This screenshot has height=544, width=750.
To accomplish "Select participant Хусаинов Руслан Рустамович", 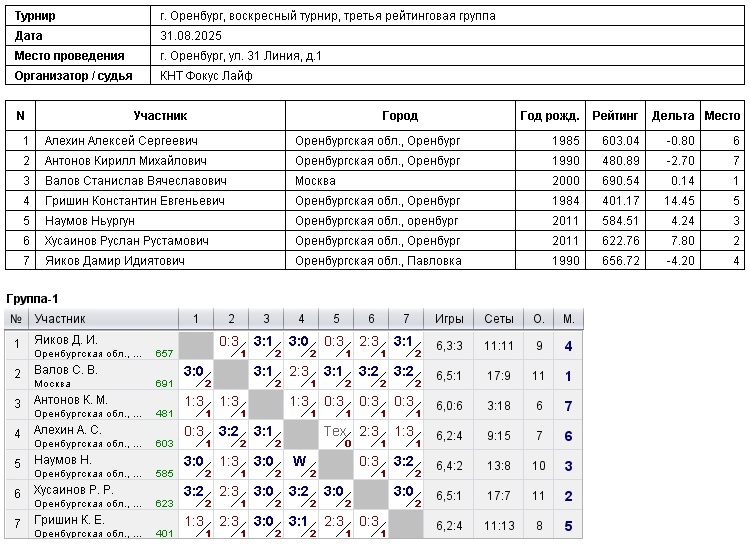I will 126,241.
